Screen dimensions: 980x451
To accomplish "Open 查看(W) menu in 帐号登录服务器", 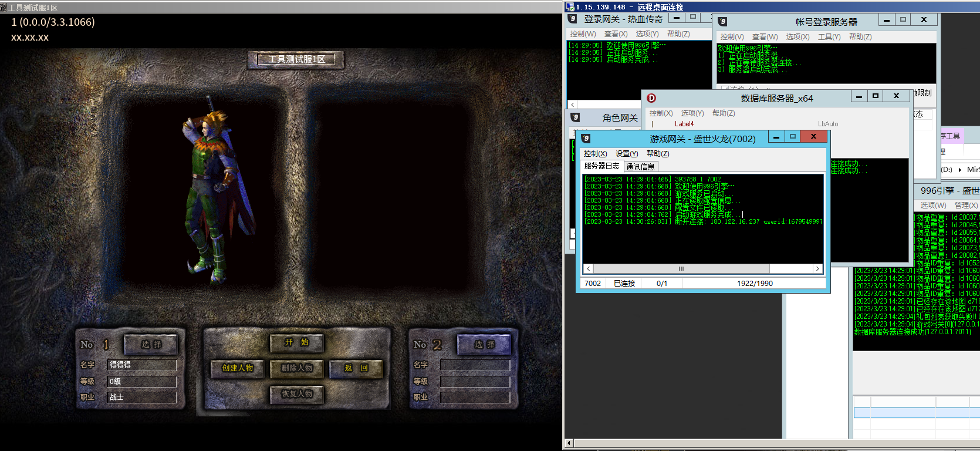I will [x=765, y=37].
